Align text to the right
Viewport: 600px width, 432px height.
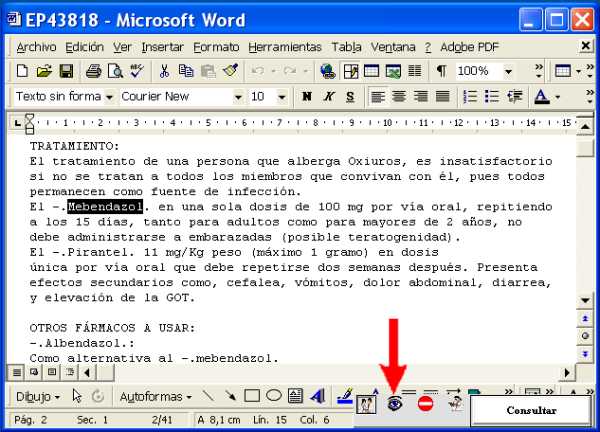[421, 96]
